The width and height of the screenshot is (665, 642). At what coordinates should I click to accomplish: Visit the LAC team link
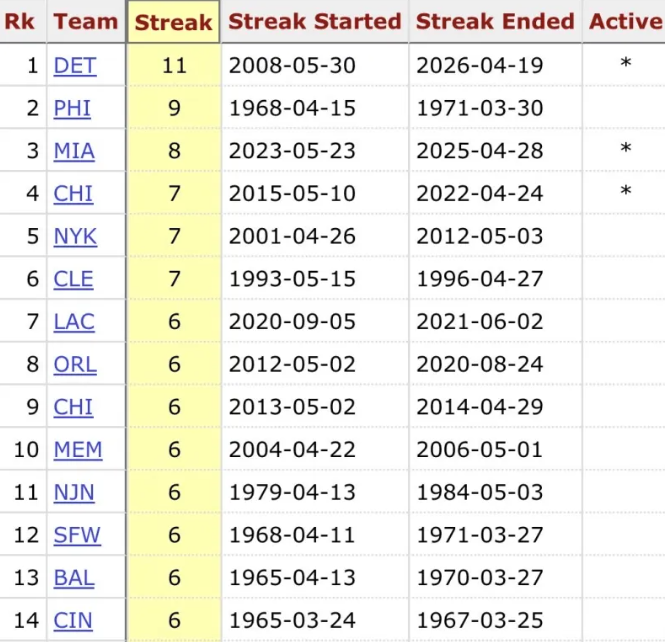(x=75, y=322)
